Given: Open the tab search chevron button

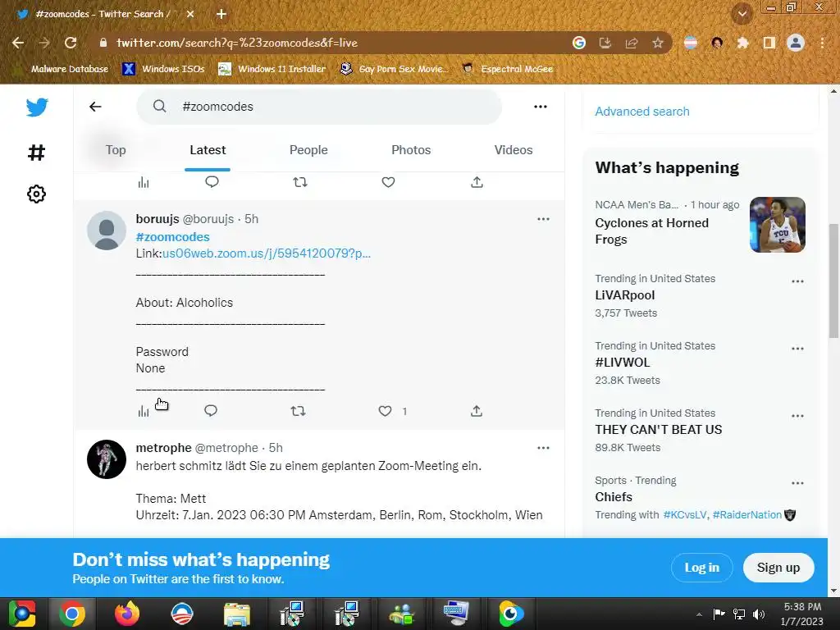Looking at the screenshot, I should 742,14.
